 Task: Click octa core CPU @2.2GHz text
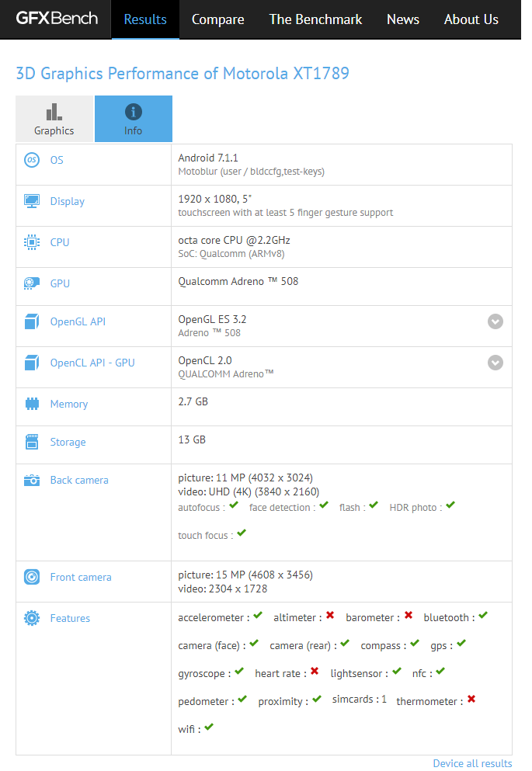(x=234, y=240)
